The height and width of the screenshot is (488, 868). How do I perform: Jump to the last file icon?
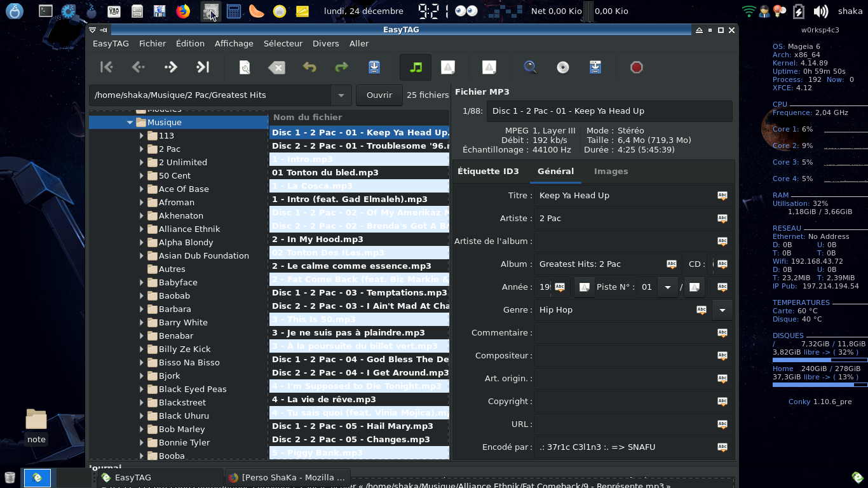click(x=203, y=67)
